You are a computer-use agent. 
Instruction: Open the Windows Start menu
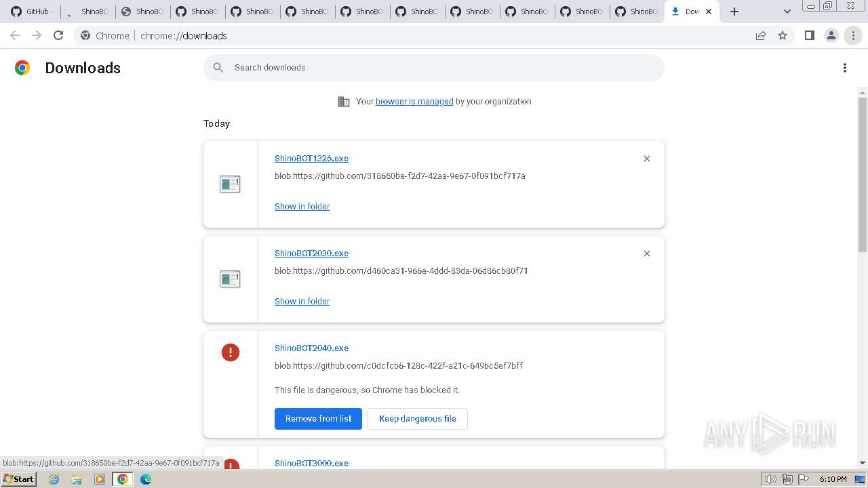[x=18, y=479]
